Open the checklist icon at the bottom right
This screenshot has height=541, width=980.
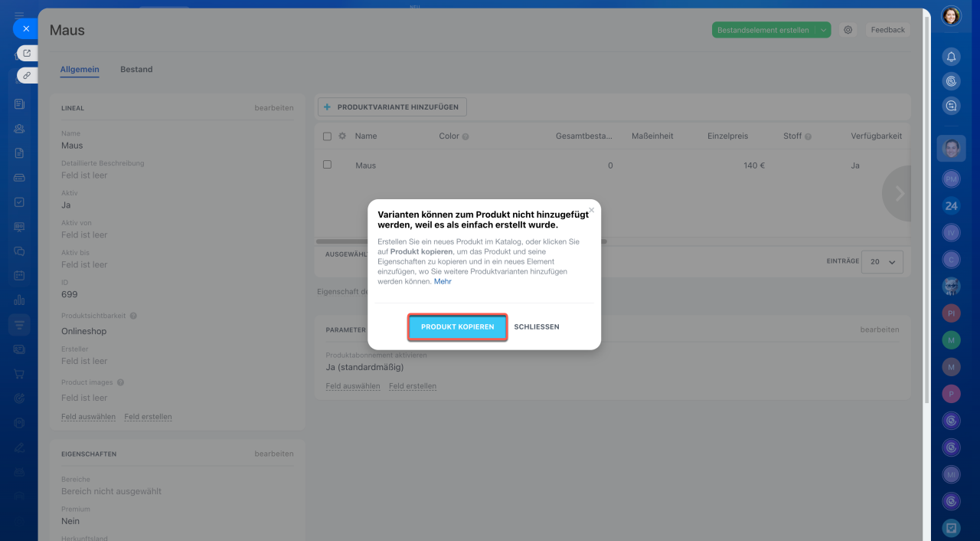[x=951, y=527]
